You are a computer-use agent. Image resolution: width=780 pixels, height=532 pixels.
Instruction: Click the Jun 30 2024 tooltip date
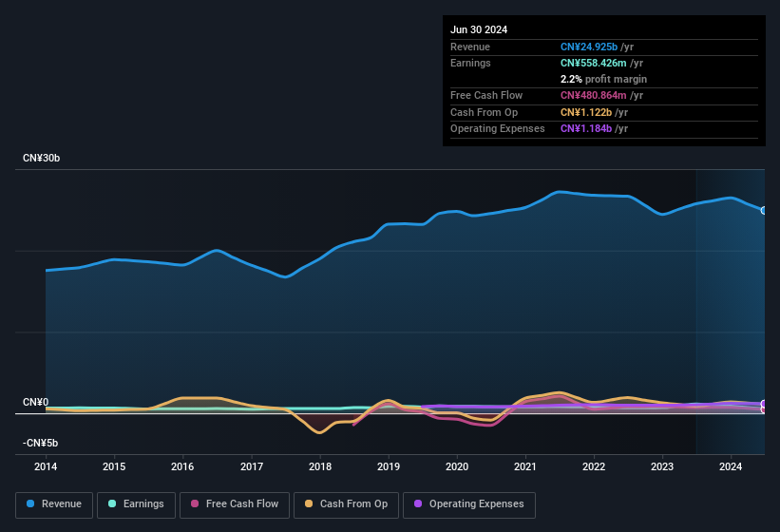pyautogui.click(x=479, y=29)
